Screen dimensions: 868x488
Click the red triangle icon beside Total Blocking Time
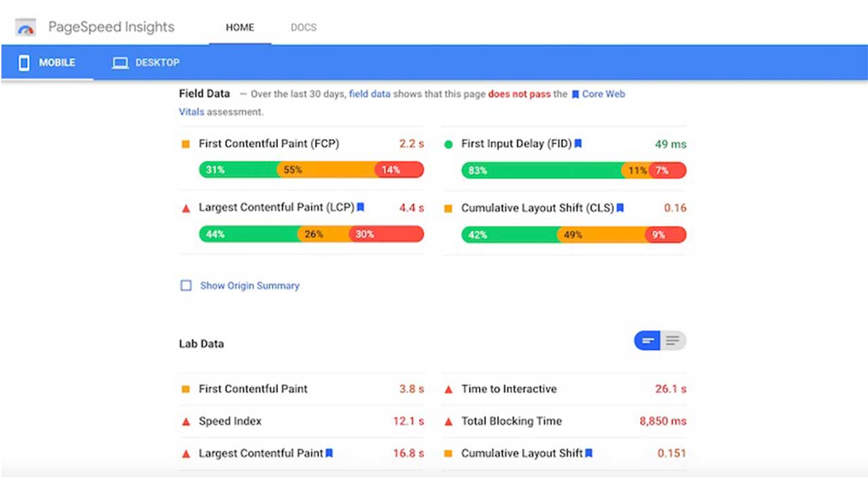pyautogui.click(x=448, y=422)
